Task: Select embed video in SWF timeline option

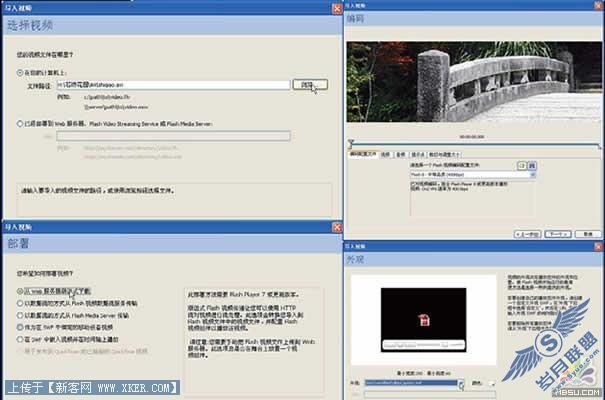Action: click(x=20, y=339)
